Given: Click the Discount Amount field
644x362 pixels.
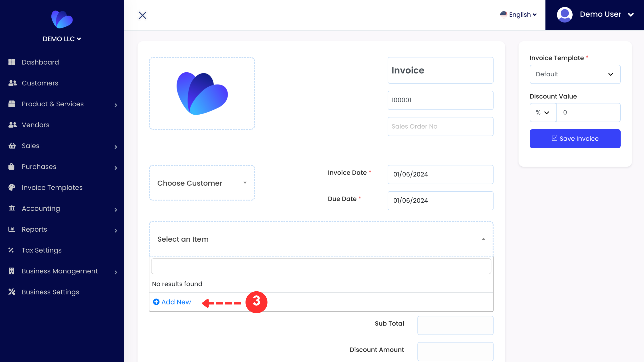Looking at the screenshot, I should point(455,351).
